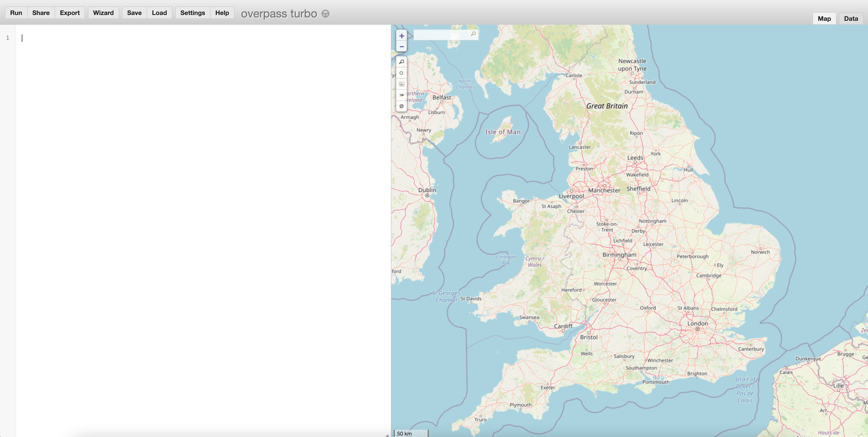Switch map background using the image icon
Screen dimensions: 868x437
[x=401, y=84]
